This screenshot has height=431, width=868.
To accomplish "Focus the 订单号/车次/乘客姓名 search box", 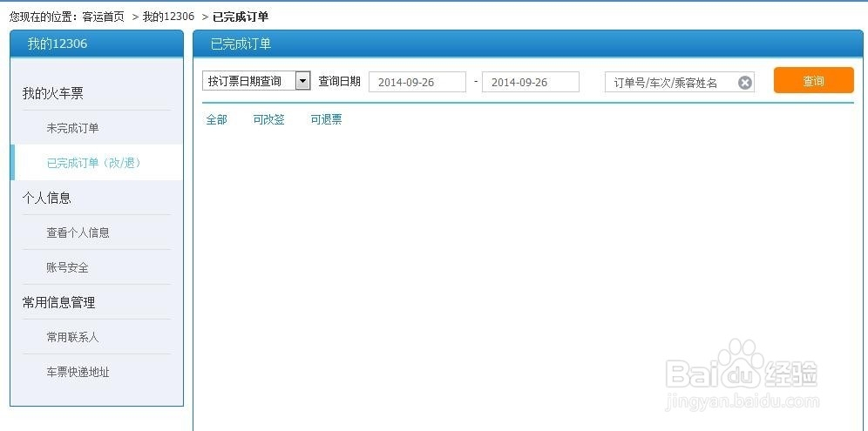I will coord(679,83).
